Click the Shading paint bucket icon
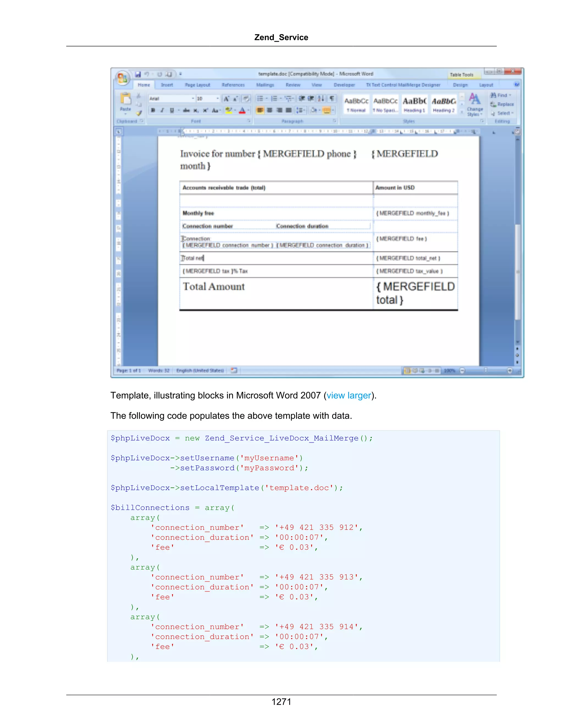Viewport: 563px width, 728px height. tap(314, 110)
